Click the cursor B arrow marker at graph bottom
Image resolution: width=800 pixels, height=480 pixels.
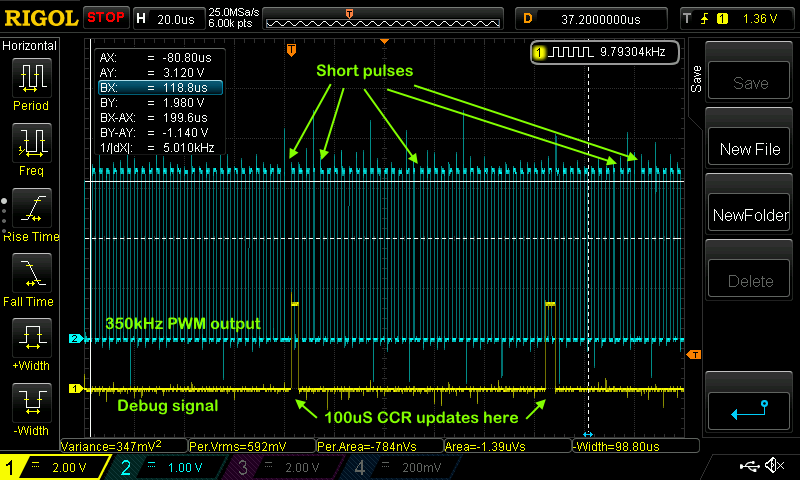[588, 434]
